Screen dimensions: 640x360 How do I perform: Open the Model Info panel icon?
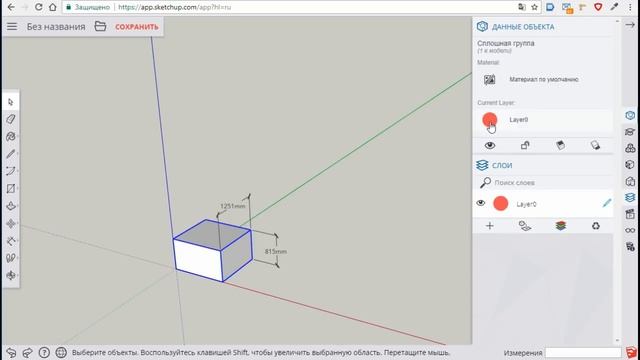coord(630,247)
